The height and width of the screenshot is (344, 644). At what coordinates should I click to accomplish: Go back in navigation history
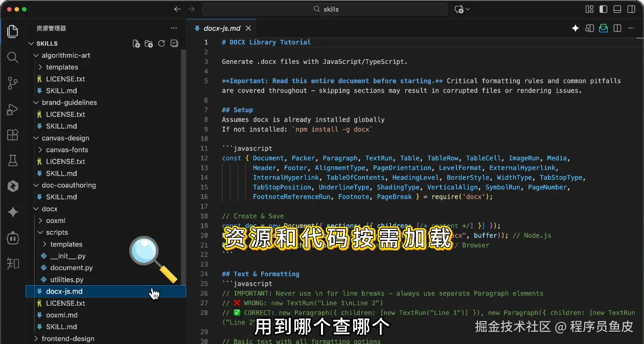pos(177,9)
